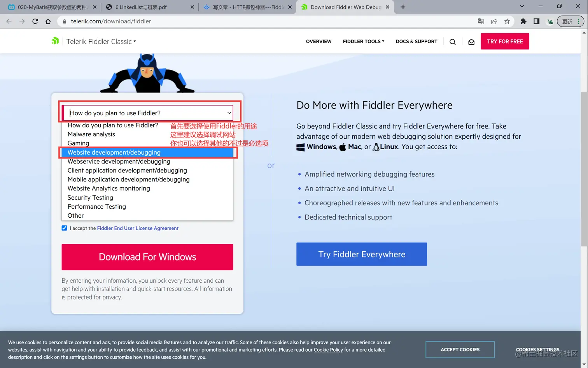The height and width of the screenshot is (368, 588).
Task: Select Performance Testing option
Action: tap(147, 206)
